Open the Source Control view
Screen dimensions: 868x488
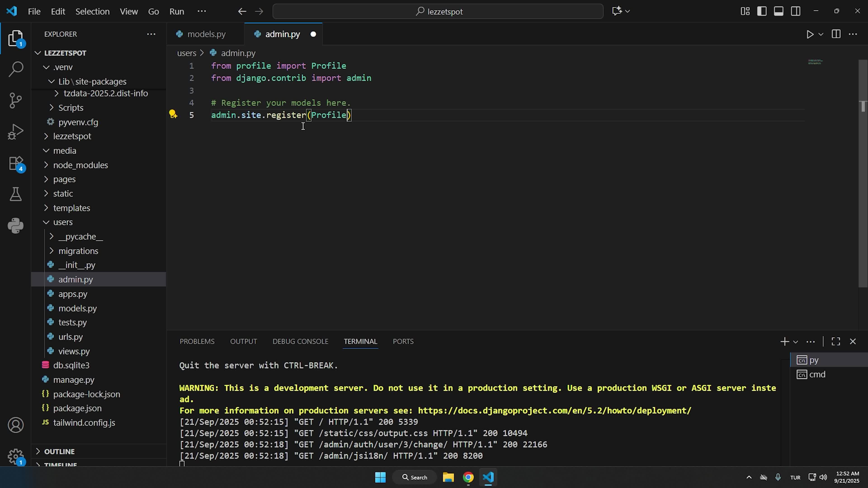(x=16, y=100)
